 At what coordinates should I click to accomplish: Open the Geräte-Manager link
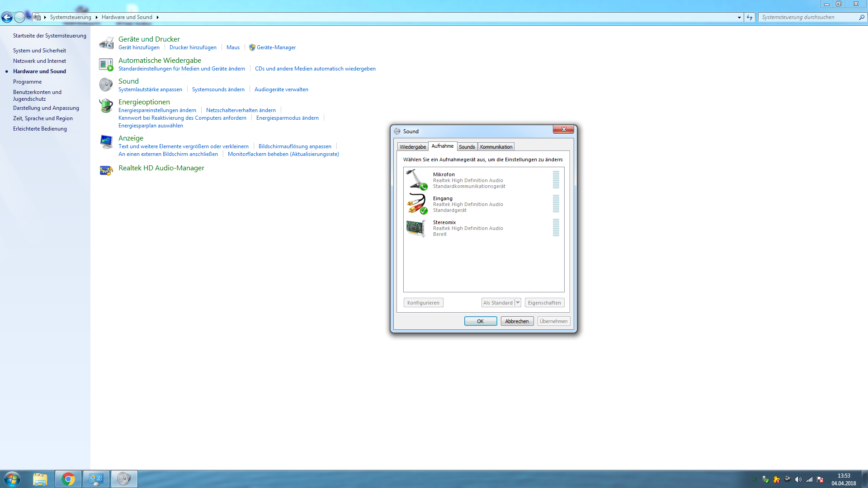[x=276, y=47]
